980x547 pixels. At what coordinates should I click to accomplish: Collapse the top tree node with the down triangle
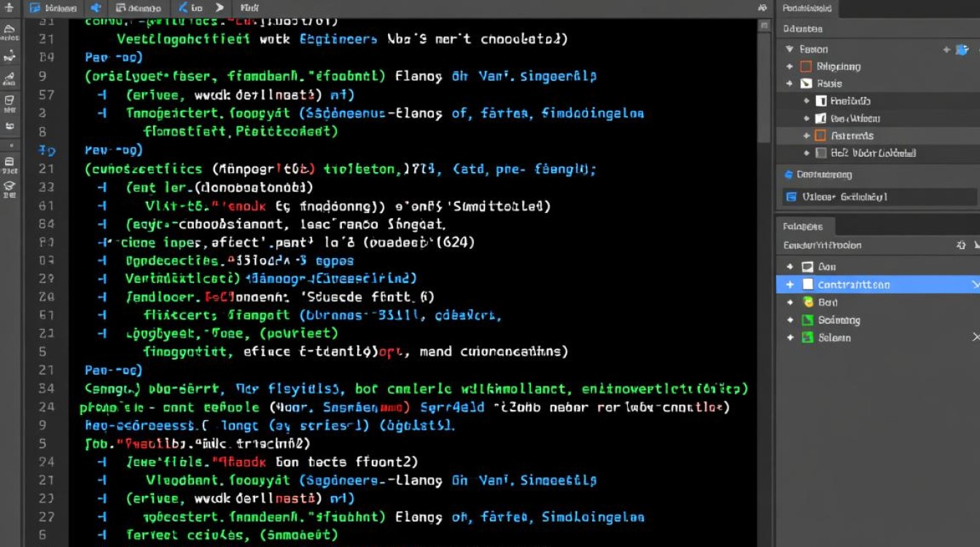tap(790, 50)
